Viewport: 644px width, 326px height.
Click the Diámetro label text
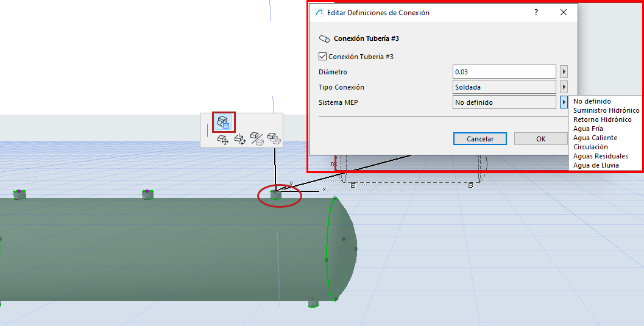coord(333,72)
